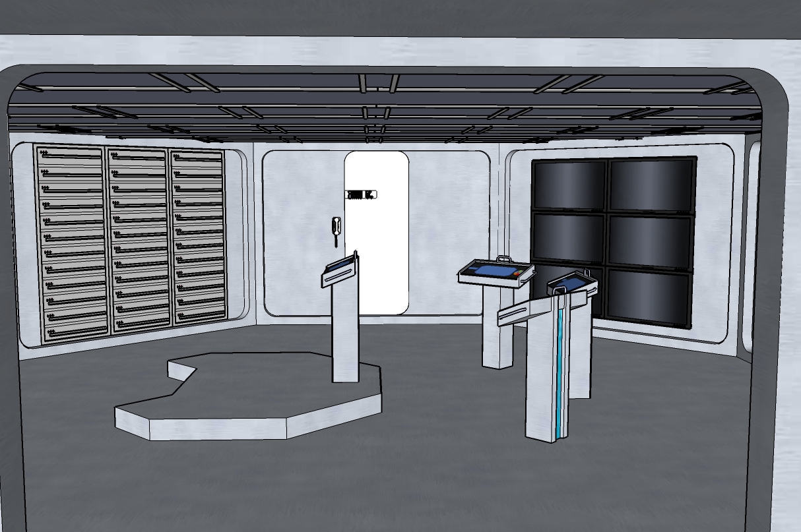Select the blue screen on the front-right console

click(572, 283)
